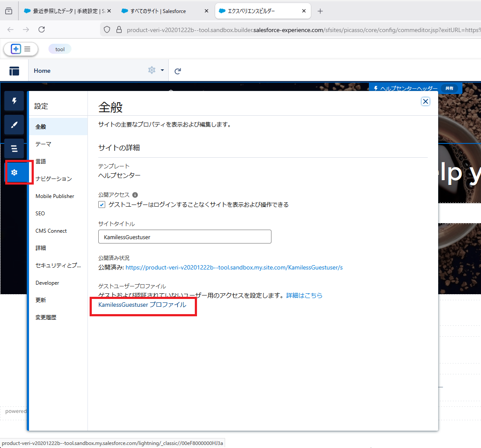Image resolution: width=481 pixels, height=448 pixels.
Task: Open the Pages navigation icon beside Home
Action: pyautogui.click(x=14, y=70)
